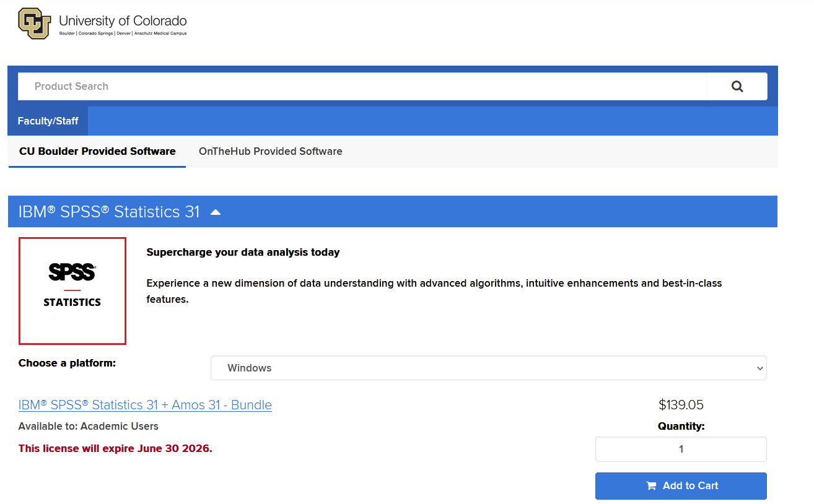814x504 pixels.
Task: Select the Faculty/Staff tab
Action: coord(48,121)
